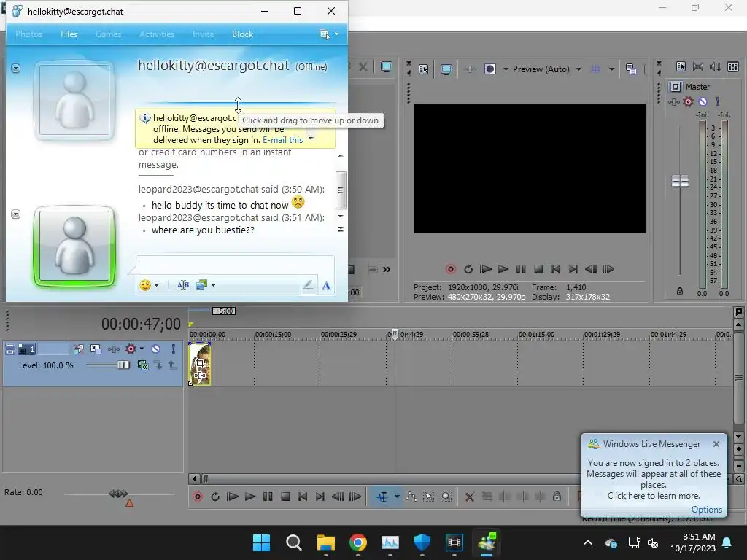Viewport: 747px width, 560px height.
Task: Open Compositing Mode on track 1
Action: [142, 365]
